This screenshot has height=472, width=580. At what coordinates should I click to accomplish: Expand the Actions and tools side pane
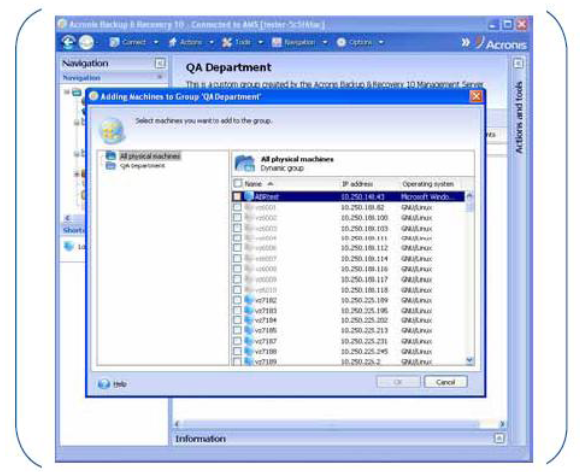point(518,64)
